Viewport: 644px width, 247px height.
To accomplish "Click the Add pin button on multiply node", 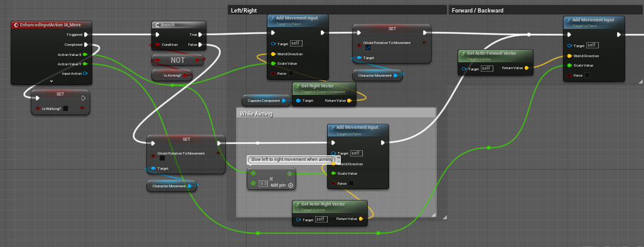I will 282,185.
